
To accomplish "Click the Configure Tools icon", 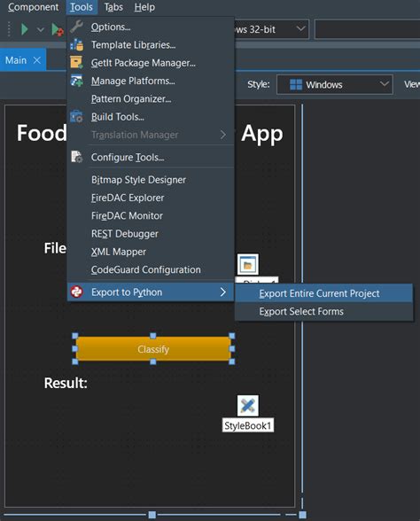I will point(77,157).
